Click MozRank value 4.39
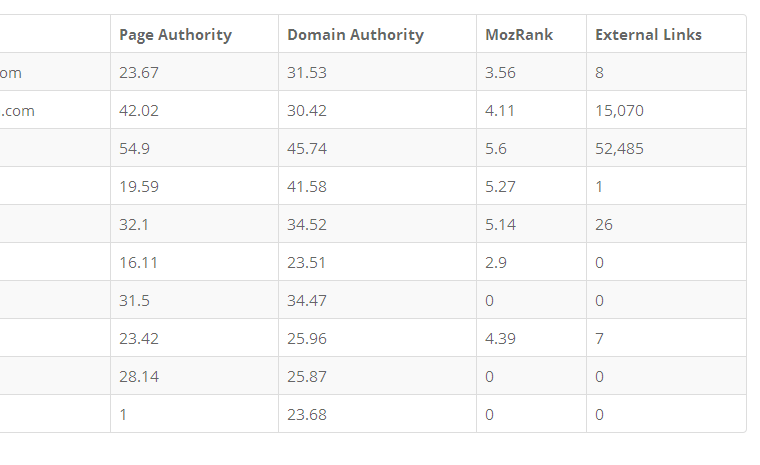The image size is (760, 465). pos(499,339)
